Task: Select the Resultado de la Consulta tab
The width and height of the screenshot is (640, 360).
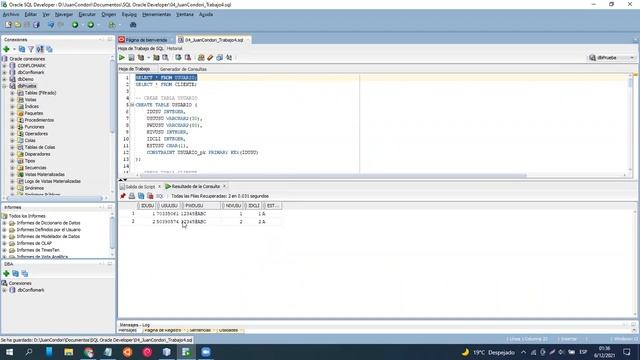Action: (x=195, y=187)
